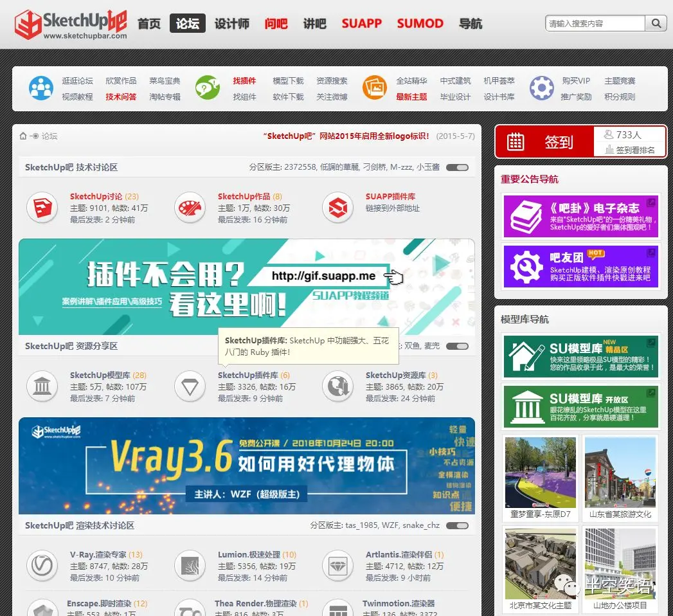Click the 733人 user icon
The height and width of the screenshot is (616, 673).
608,134
